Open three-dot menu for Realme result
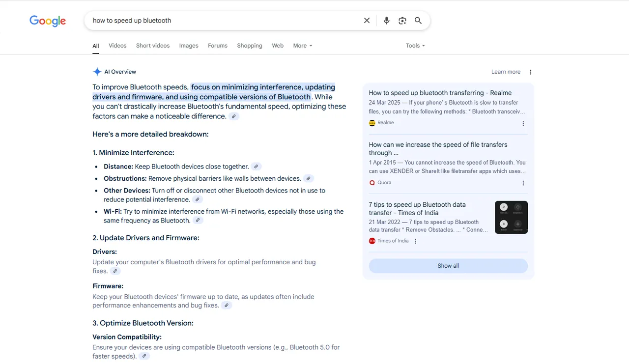Image resolution: width=629 pixels, height=364 pixels. pos(523,124)
